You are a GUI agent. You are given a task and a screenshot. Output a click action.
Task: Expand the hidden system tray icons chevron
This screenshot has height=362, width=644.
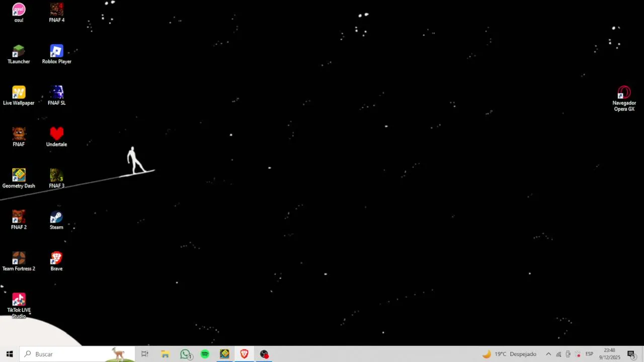click(x=548, y=354)
